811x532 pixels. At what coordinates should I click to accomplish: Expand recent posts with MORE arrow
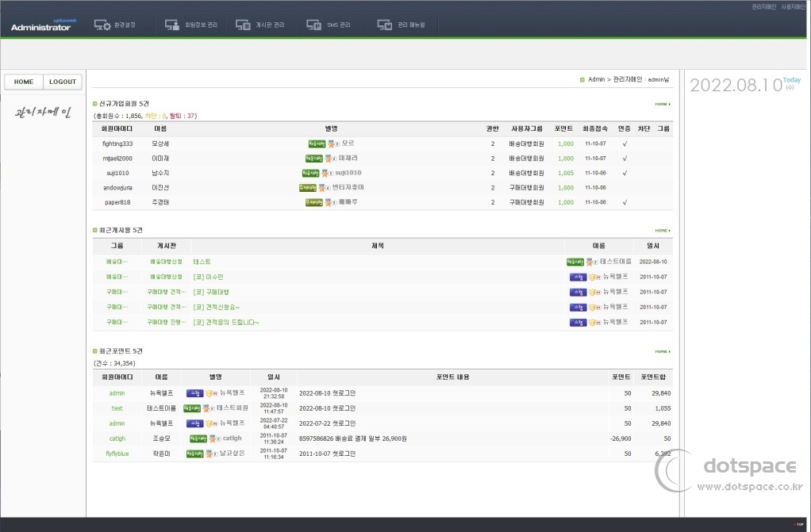(663, 231)
